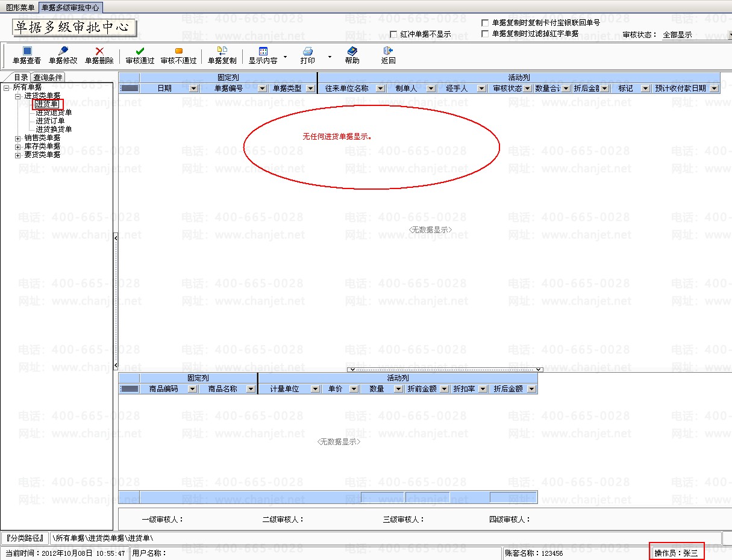732x560 pixels.
Task: Click the 审核不通过 toolbar icon
Action: click(178, 52)
